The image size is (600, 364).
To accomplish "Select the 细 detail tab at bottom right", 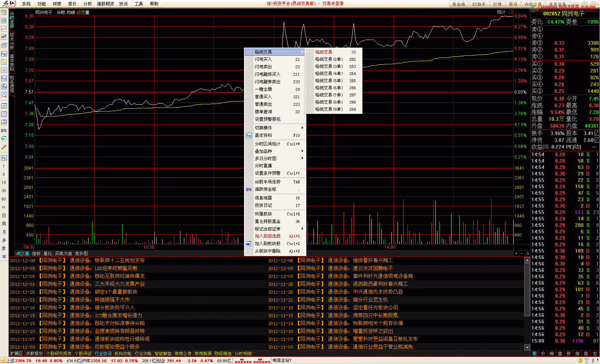I will coord(552,354).
